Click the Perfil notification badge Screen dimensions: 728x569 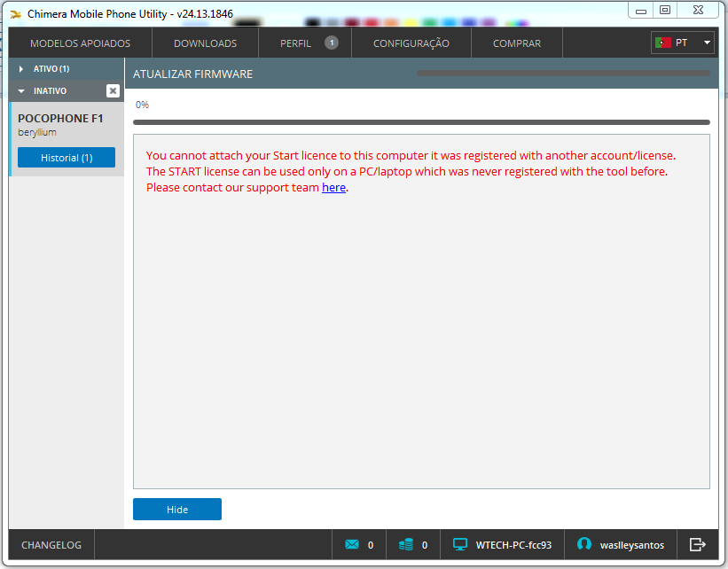(x=332, y=43)
